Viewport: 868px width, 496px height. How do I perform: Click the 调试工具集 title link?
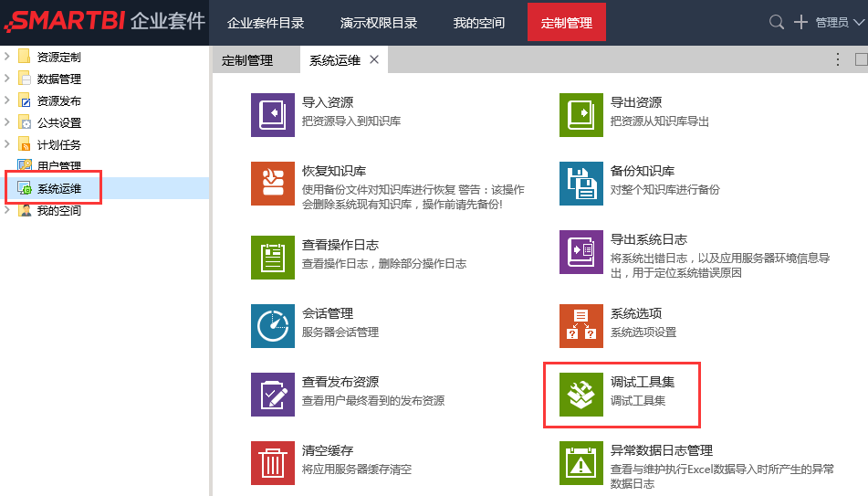point(643,382)
